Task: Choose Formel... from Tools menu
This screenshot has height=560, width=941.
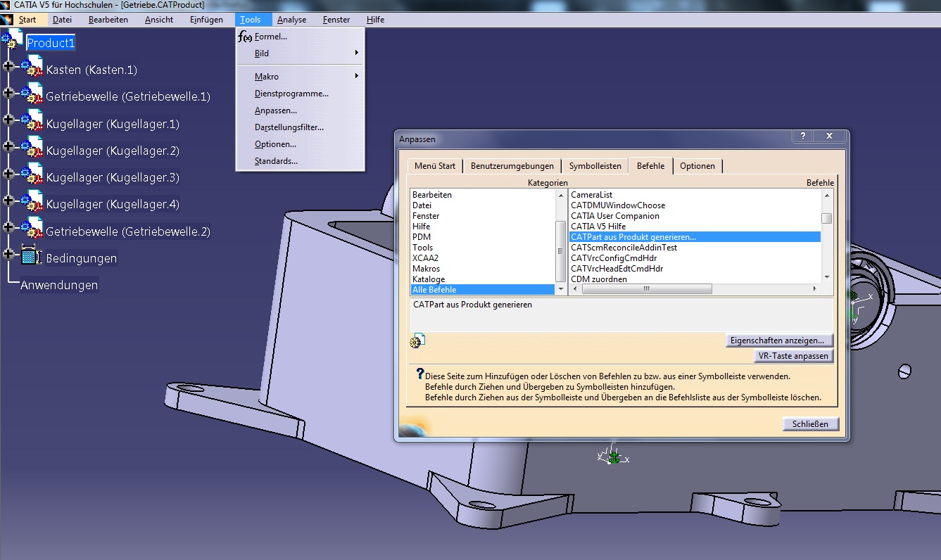Action: (301, 37)
